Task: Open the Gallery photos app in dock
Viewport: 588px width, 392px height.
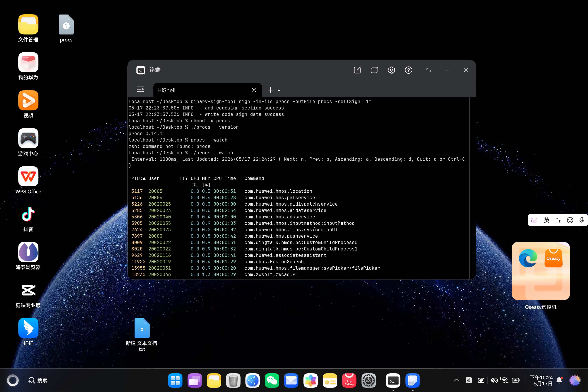Action: point(311,381)
